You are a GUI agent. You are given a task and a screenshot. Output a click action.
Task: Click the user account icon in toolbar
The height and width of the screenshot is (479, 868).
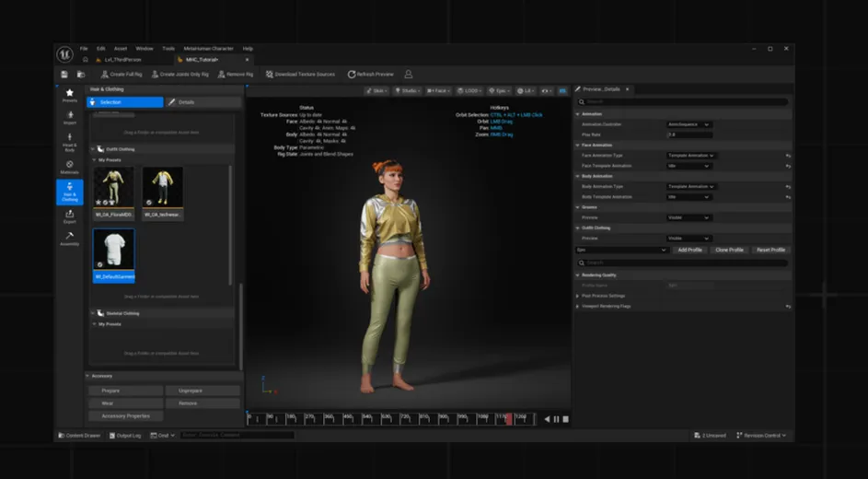coord(409,75)
